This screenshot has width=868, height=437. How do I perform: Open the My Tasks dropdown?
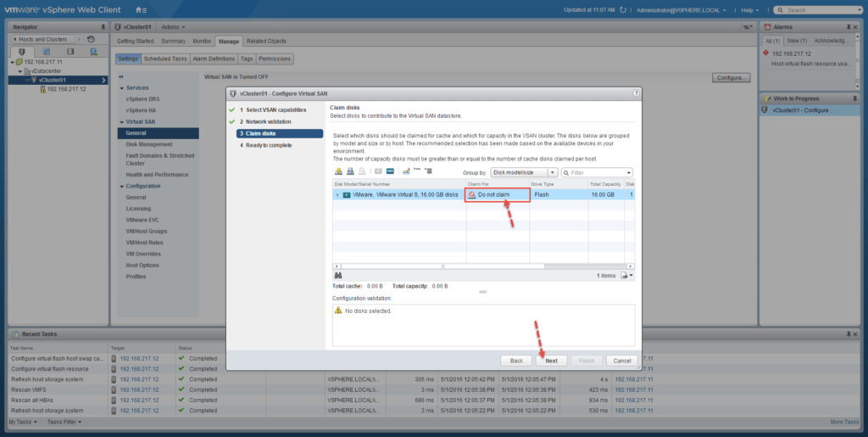point(23,422)
